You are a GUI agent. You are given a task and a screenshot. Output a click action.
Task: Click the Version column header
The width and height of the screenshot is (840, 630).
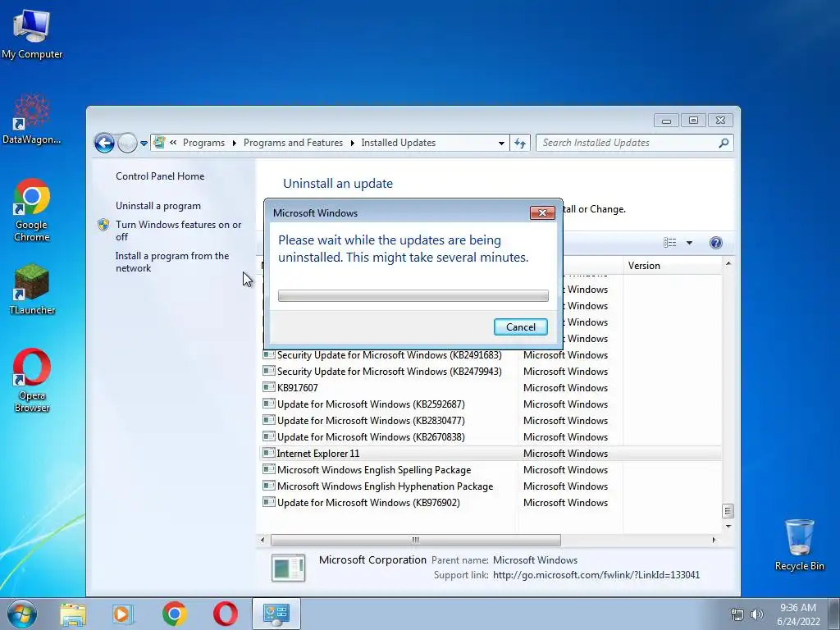(x=673, y=266)
